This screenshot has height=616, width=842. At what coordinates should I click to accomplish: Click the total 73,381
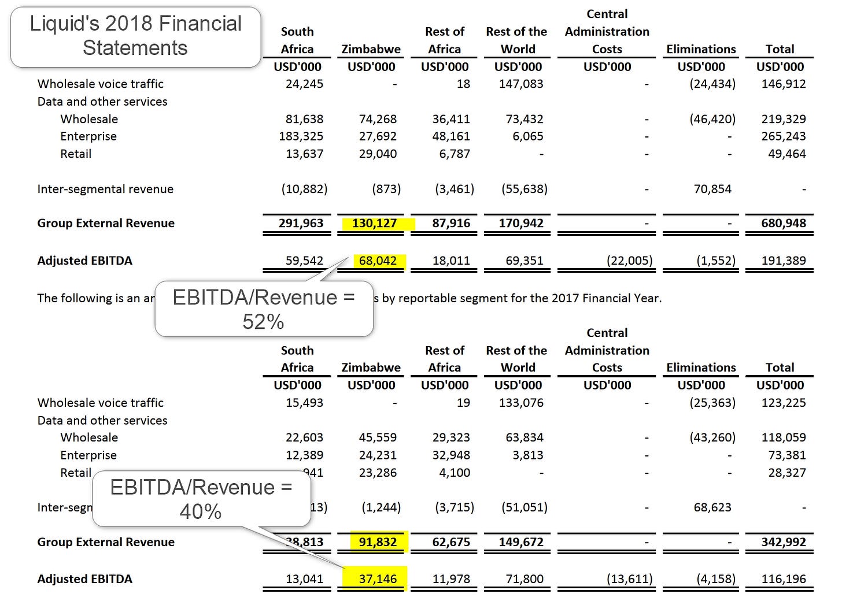tap(787, 455)
